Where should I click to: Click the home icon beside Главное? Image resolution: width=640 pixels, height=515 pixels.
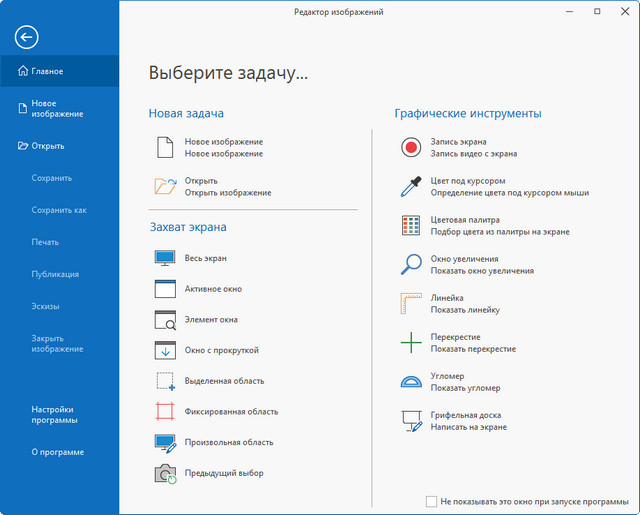pos(23,71)
